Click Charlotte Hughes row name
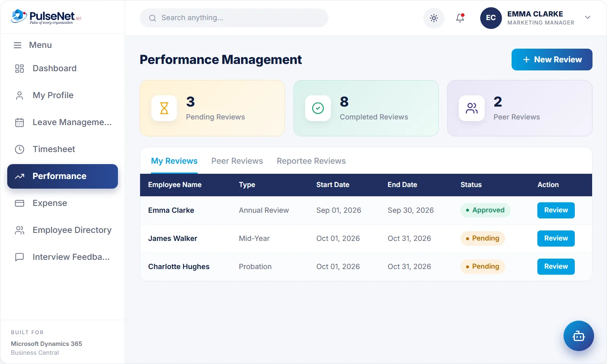 tap(179, 267)
